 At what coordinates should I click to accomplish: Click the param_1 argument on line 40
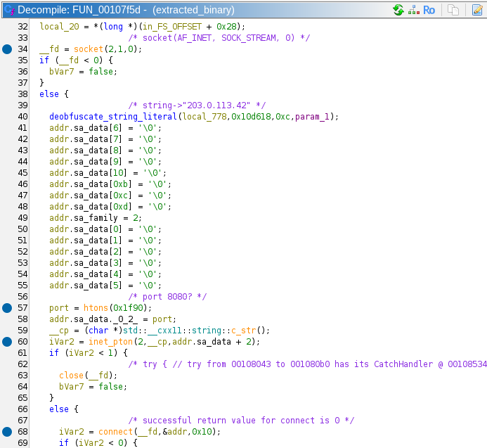313,117
